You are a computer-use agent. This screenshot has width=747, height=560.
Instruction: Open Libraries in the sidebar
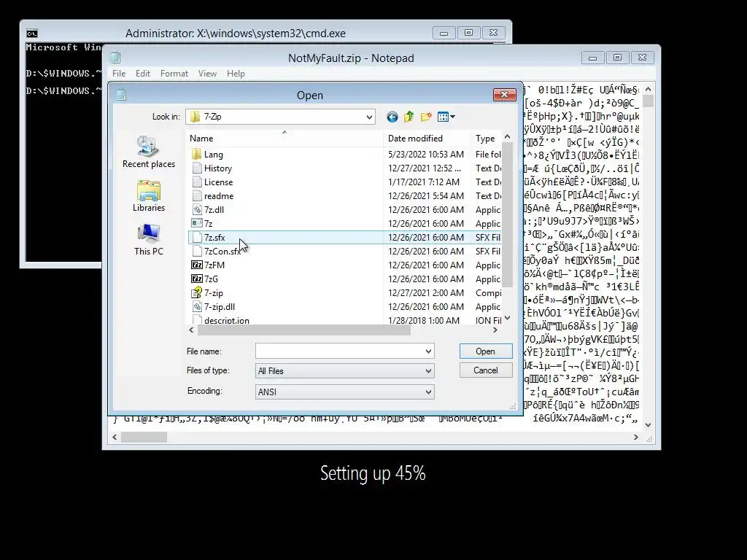(x=149, y=195)
